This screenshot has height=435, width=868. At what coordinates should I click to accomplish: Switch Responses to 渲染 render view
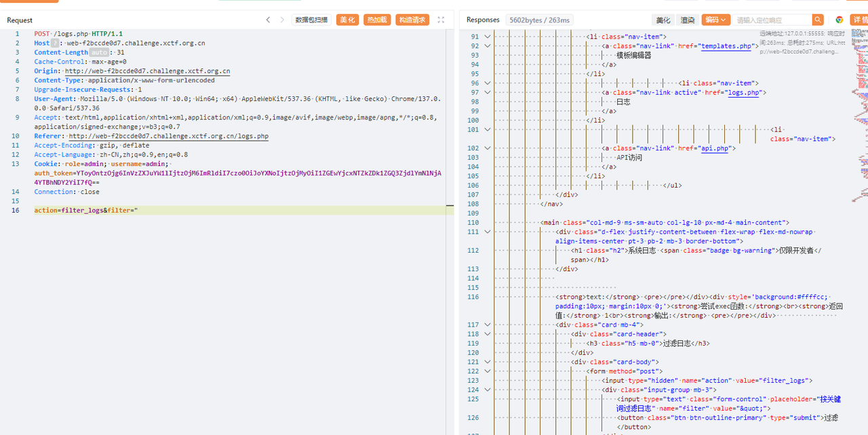coord(688,20)
